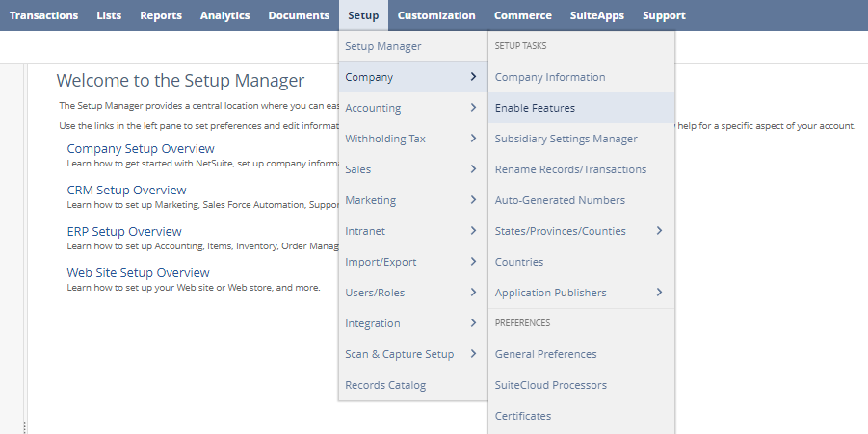Screen dimensions: 868x434
Task: Expand Scan & Capture Setup arrow
Action: tap(473, 353)
